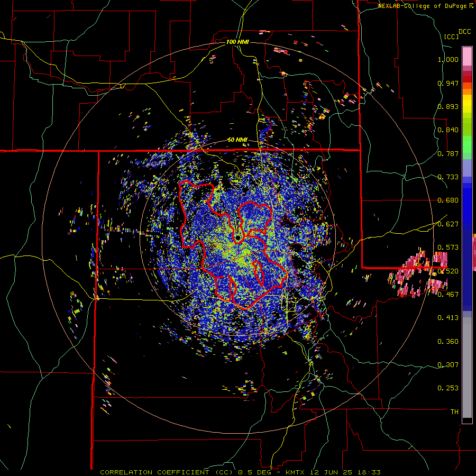This screenshot has height=476, width=476.
Task: Click the 0.680 legend value
Action: point(448,200)
